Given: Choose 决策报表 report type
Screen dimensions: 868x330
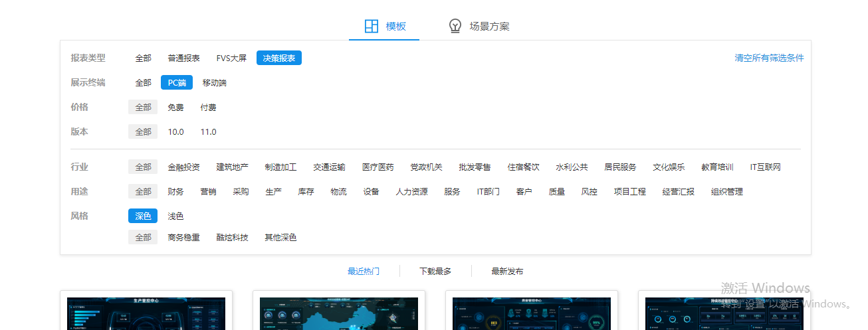Looking at the screenshot, I should [279, 58].
